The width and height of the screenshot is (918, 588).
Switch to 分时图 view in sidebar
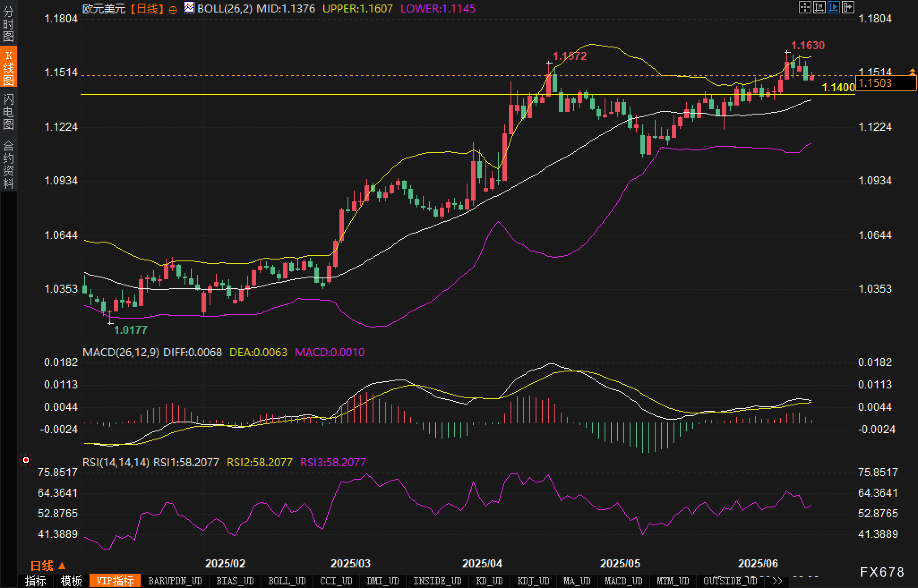pyautogui.click(x=9, y=24)
